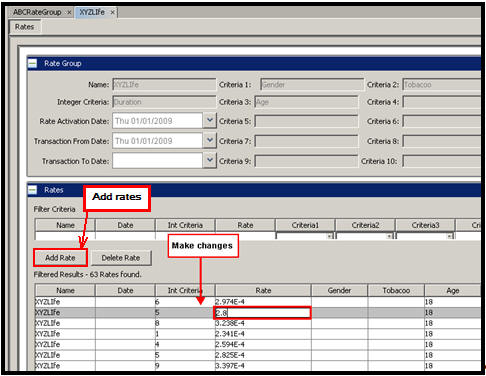Viewport: 486px width, 376px height.
Task: Sort results by Name column header
Action: point(65,290)
